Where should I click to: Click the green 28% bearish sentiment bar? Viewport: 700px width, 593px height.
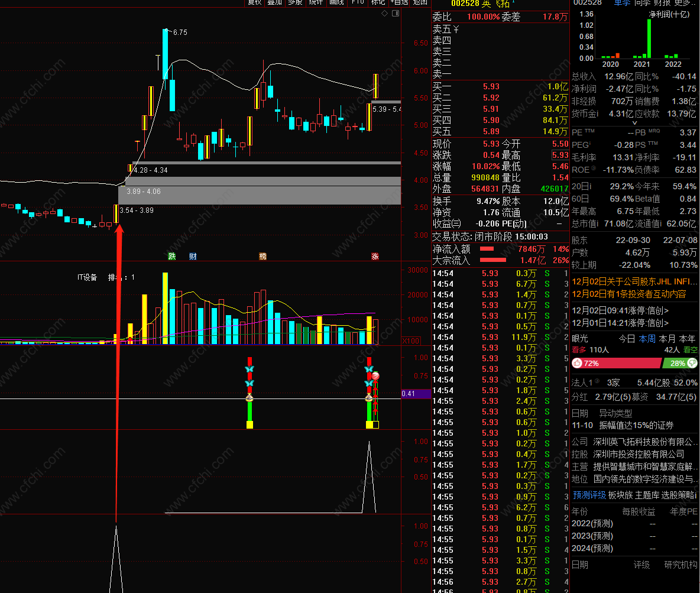pyautogui.click(x=679, y=363)
